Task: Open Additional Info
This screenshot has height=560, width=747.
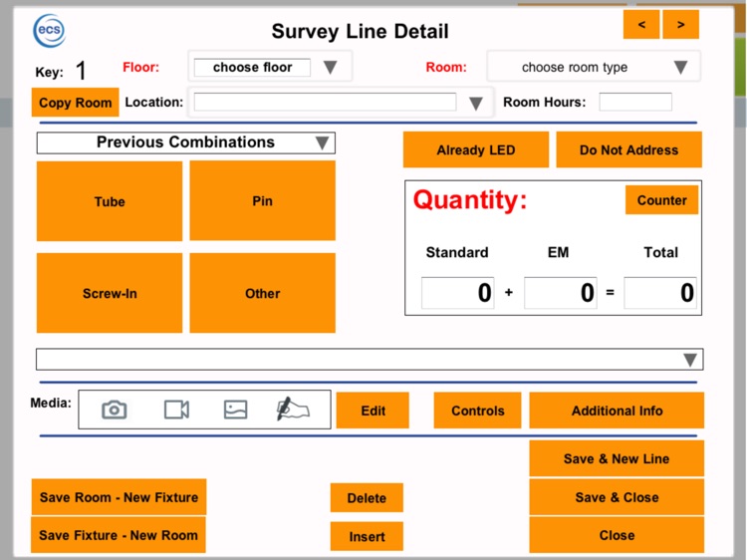Action: click(617, 411)
